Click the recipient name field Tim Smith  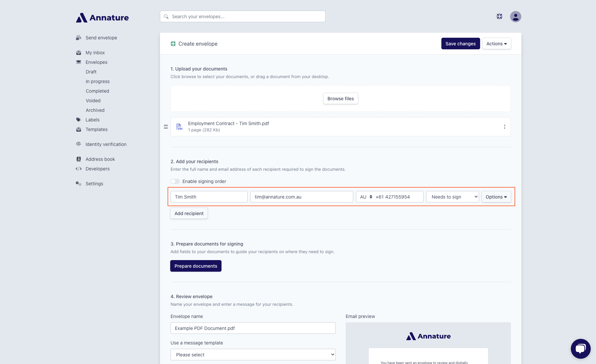209,197
